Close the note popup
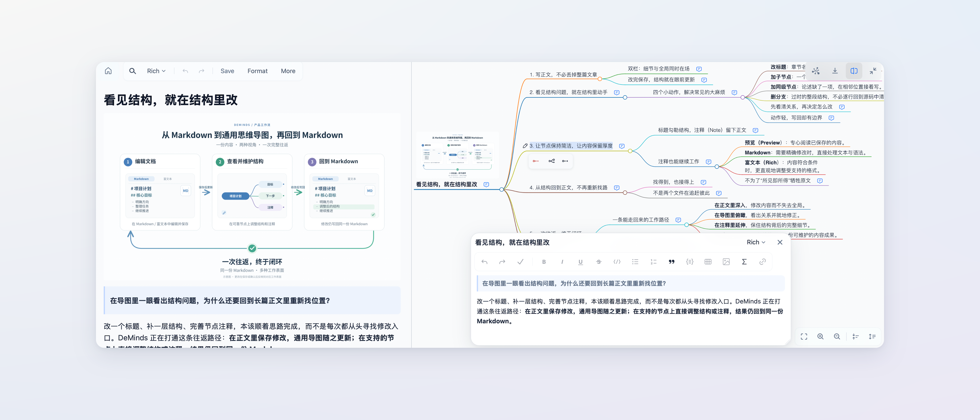 click(780, 242)
